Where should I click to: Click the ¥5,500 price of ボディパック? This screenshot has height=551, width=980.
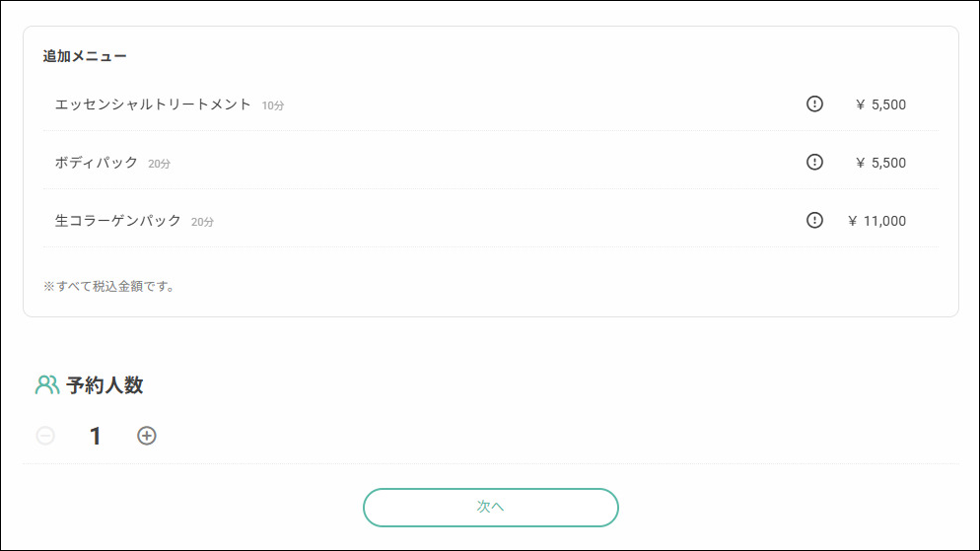pyautogui.click(x=880, y=163)
